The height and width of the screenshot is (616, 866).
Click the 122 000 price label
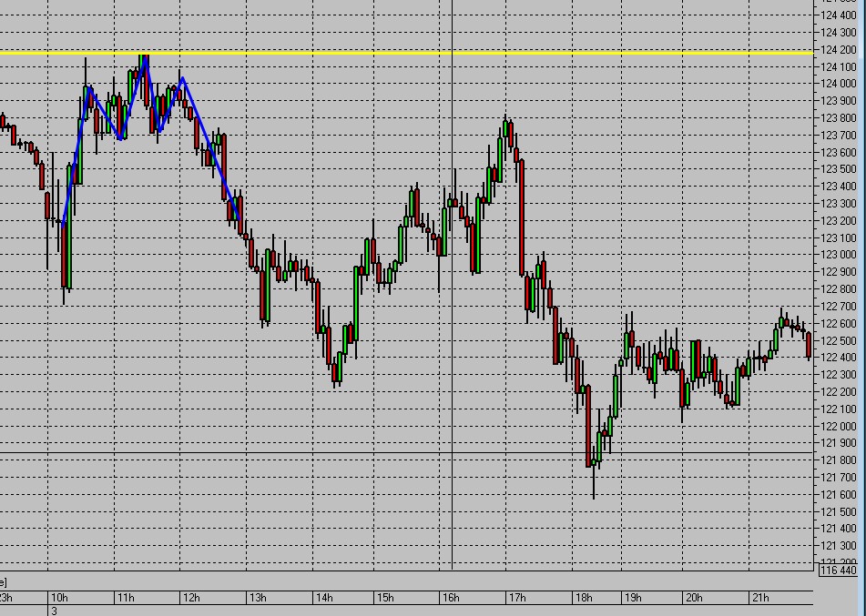tap(838, 426)
